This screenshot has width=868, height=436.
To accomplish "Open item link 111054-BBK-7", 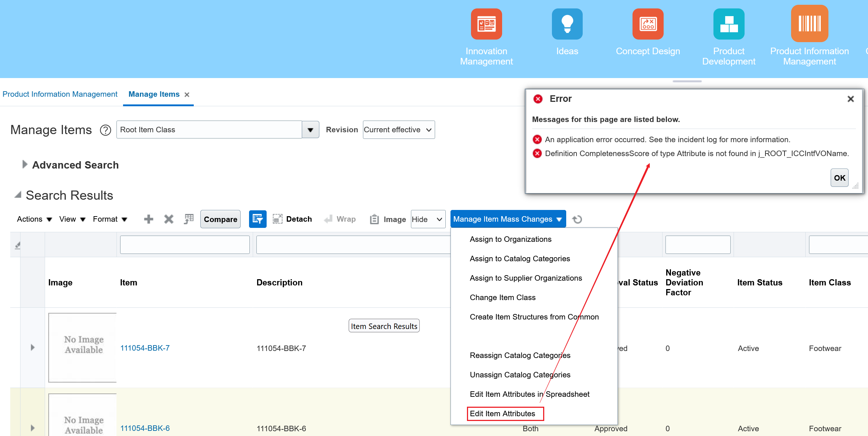I will (x=145, y=348).
